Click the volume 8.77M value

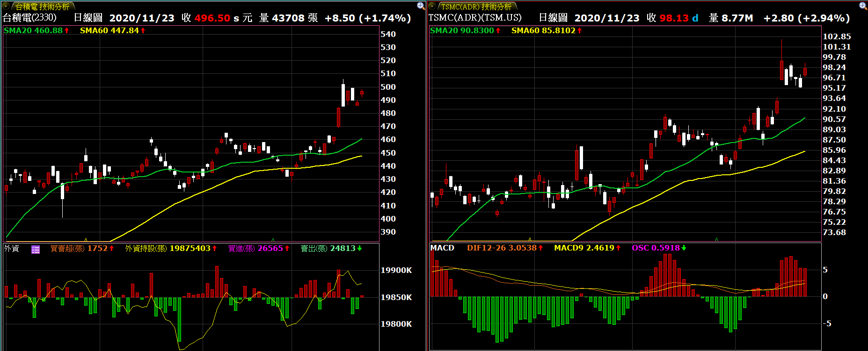click(x=737, y=18)
